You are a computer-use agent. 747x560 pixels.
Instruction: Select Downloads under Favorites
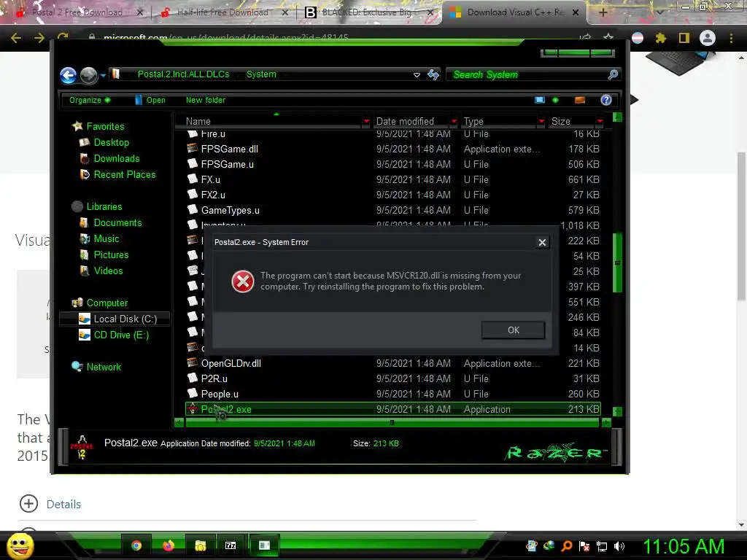click(x=116, y=158)
